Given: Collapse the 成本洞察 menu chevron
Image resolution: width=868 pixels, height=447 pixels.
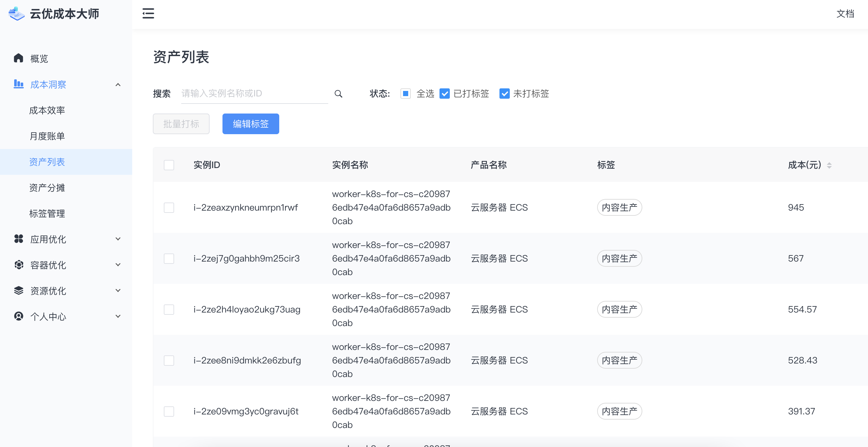Looking at the screenshot, I should 118,84.
